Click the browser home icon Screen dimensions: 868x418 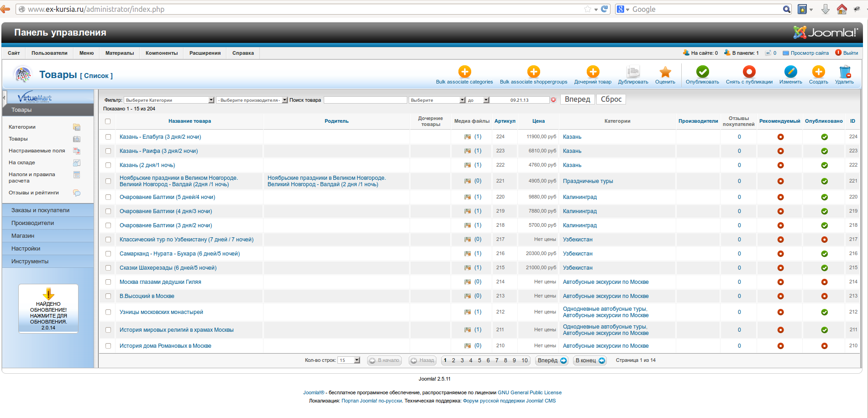[x=842, y=9]
